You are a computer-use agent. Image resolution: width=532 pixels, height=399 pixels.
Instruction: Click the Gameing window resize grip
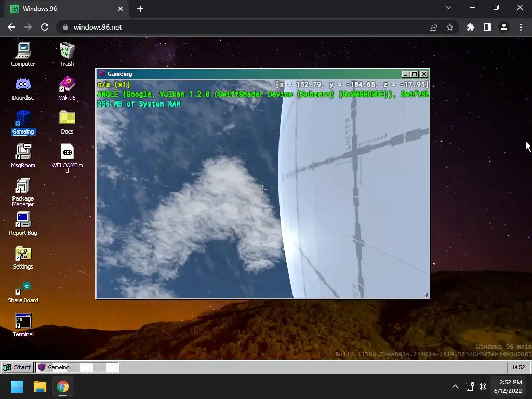(x=426, y=295)
